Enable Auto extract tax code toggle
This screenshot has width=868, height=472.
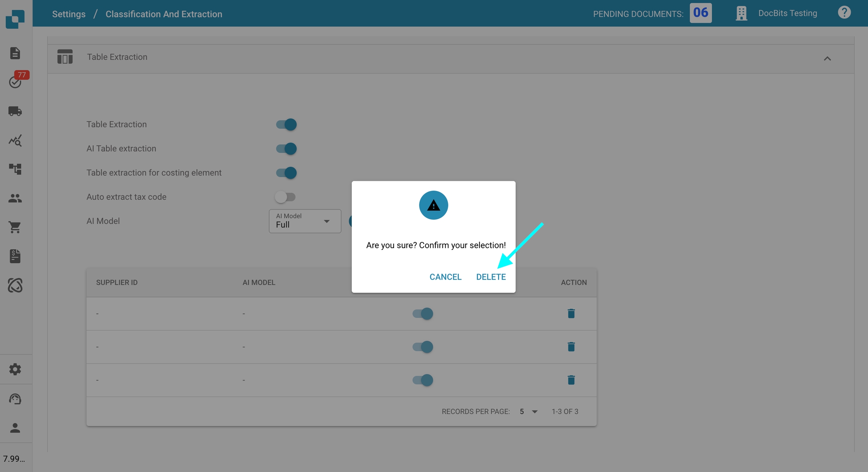[x=285, y=197]
